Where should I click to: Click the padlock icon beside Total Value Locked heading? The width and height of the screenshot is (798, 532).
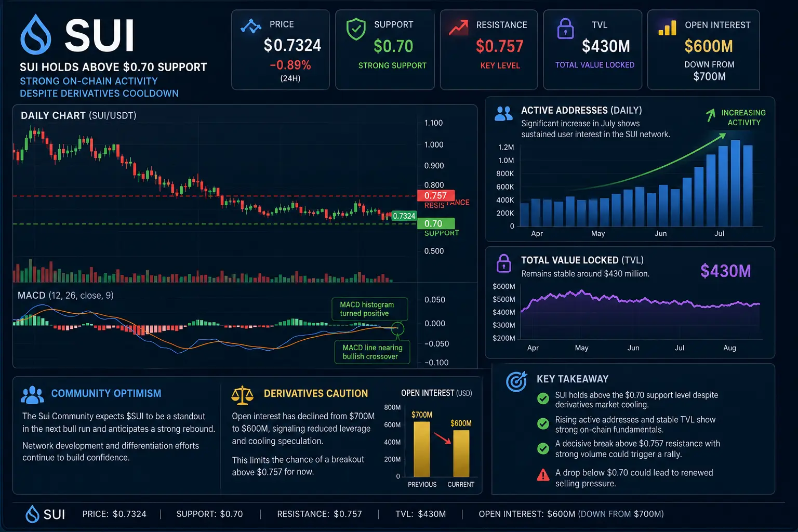[504, 263]
